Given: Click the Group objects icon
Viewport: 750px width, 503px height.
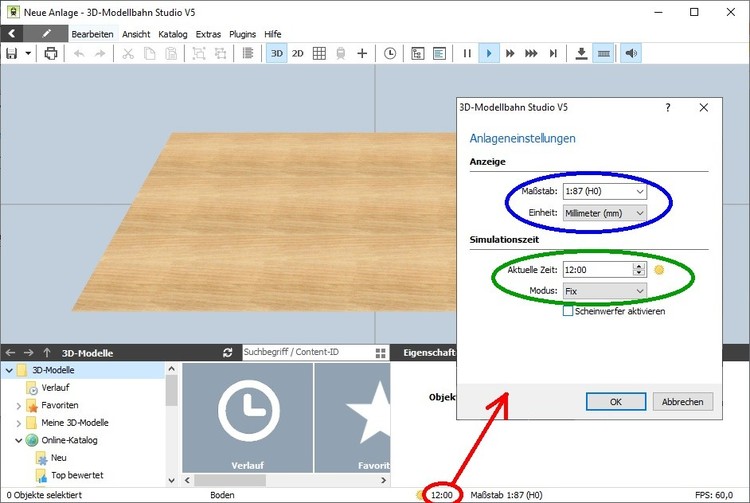Looking at the screenshot, I should [199, 54].
